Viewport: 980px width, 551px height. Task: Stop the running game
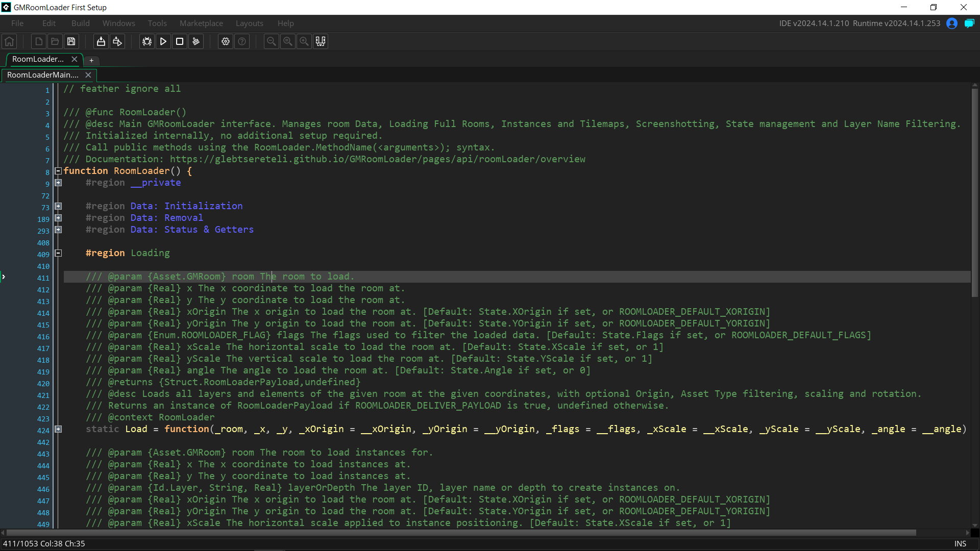(180, 42)
